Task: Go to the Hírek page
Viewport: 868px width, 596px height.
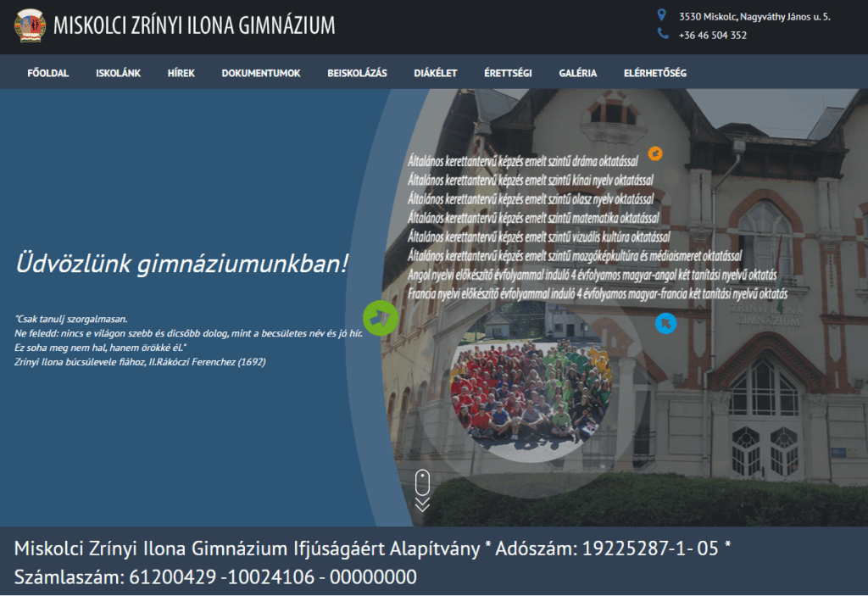Action: click(181, 73)
